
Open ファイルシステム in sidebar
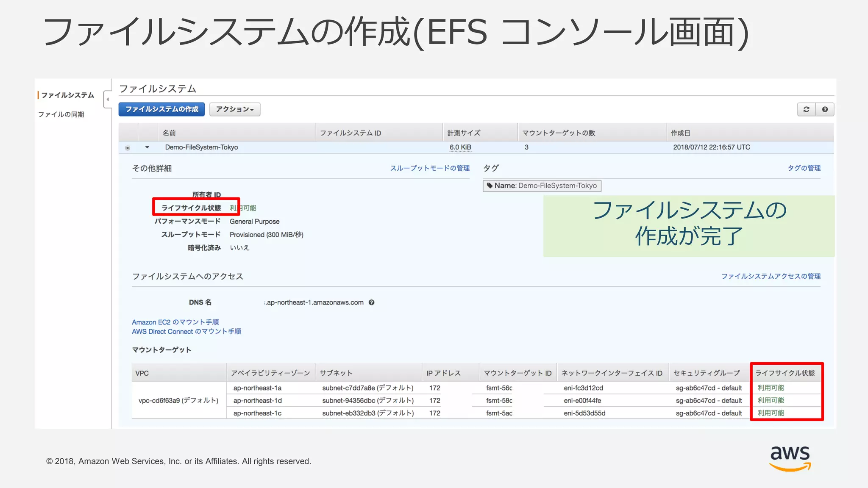tap(67, 95)
